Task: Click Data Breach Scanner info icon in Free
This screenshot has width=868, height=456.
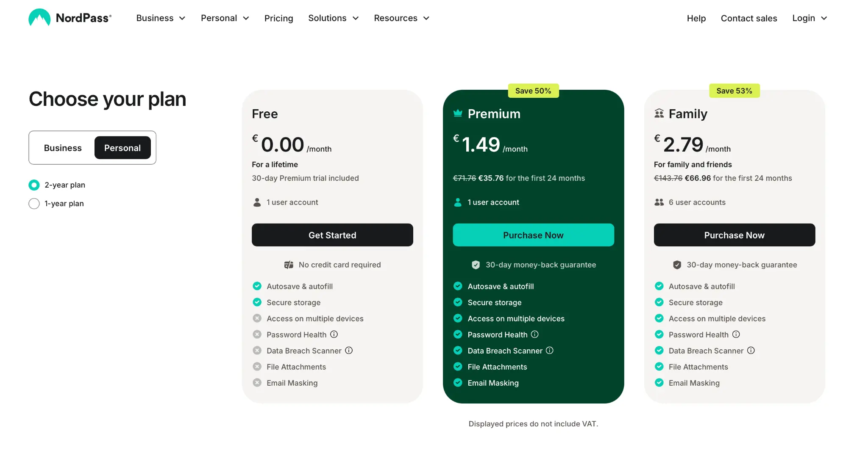Action: point(349,351)
